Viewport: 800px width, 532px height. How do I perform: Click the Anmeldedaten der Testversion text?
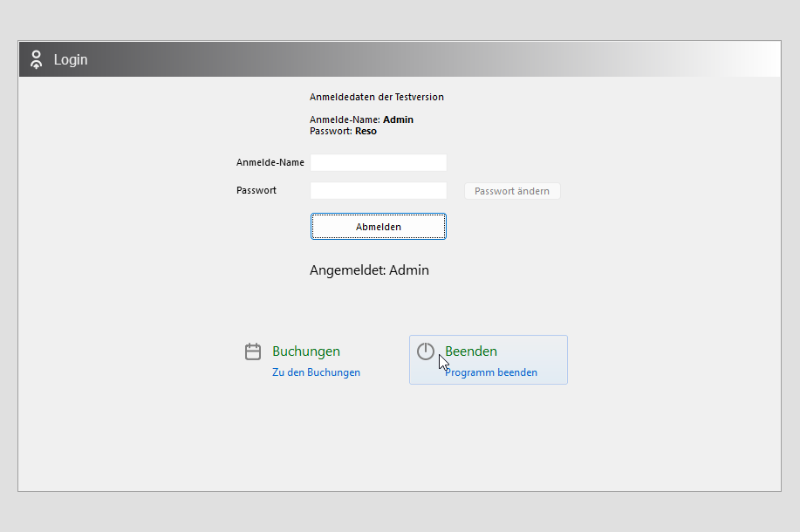pyautogui.click(x=377, y=97)
